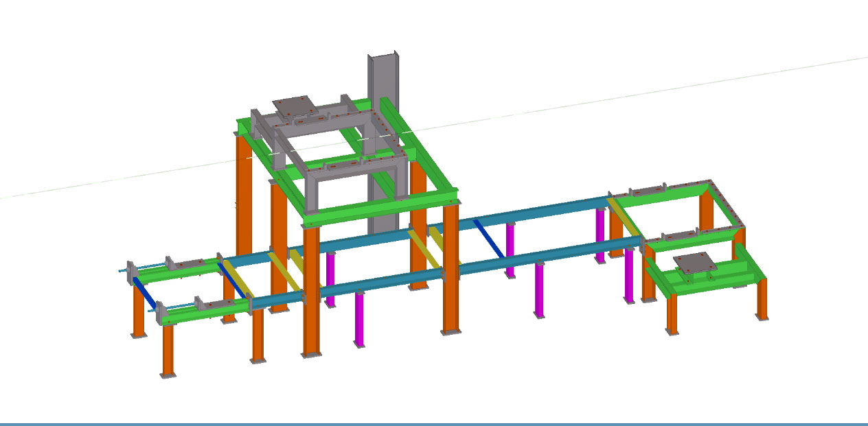The image size is (868, 426).
Task: Click the blue bar at window bottom
Action: coord(434,423)
